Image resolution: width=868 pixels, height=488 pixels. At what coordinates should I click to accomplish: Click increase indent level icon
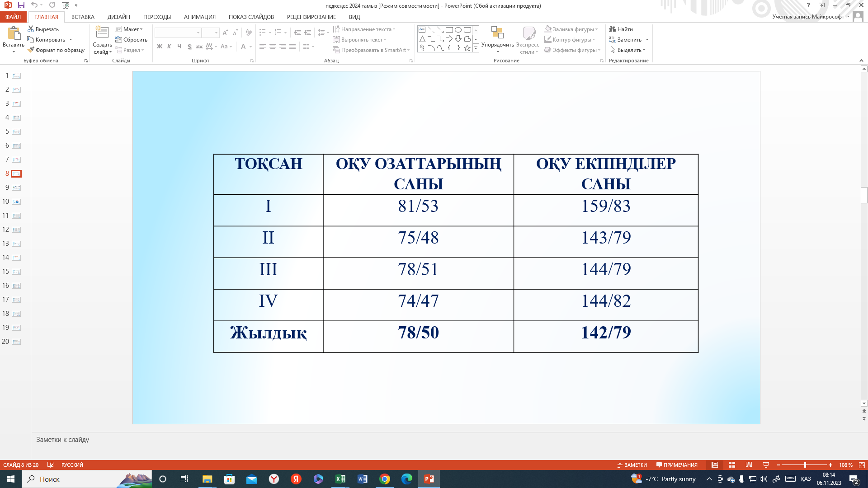pyautogui.click(x=307, y=33)
